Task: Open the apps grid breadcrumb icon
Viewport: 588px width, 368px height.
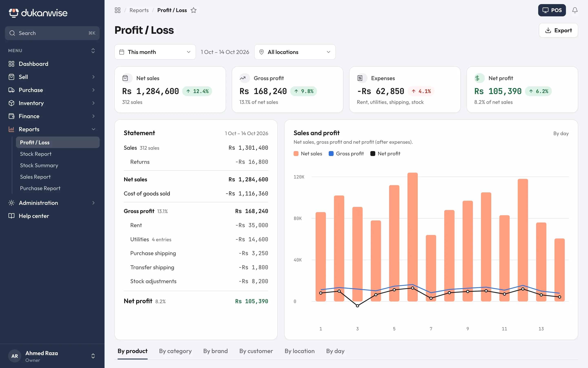Action: click(118, 10)
